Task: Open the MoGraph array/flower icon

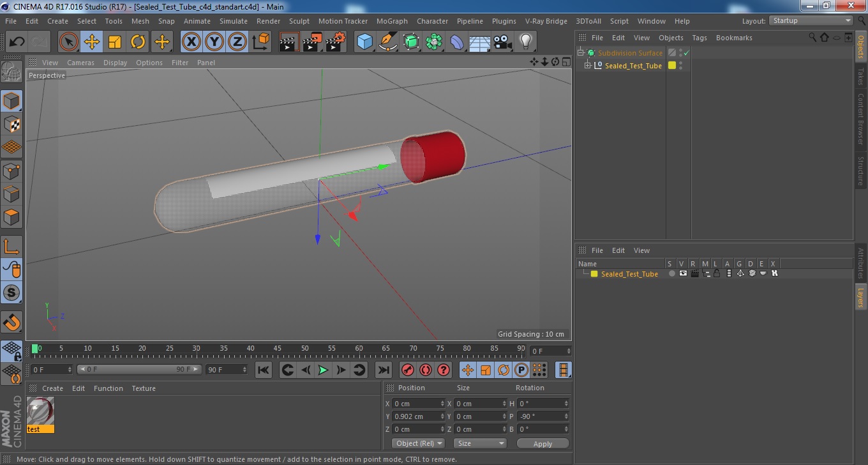Action: (x=434, y=42)
